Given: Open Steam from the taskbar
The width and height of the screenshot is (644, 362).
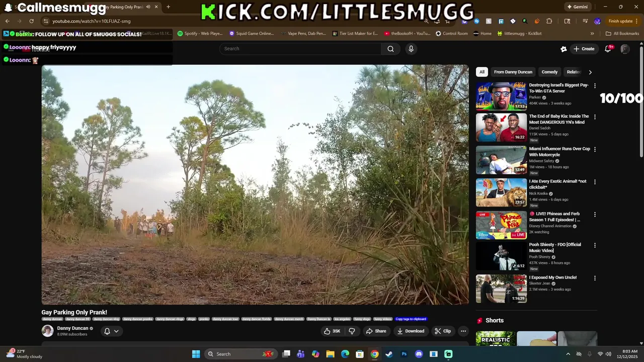Looking at the screenshot, I should [x=389, y=354].
